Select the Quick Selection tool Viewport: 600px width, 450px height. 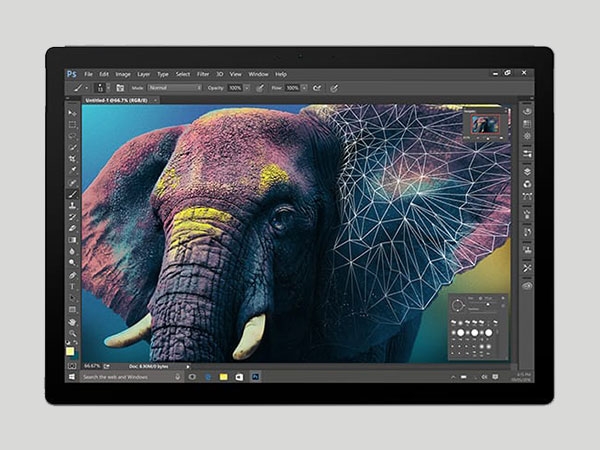pos(72,147)
